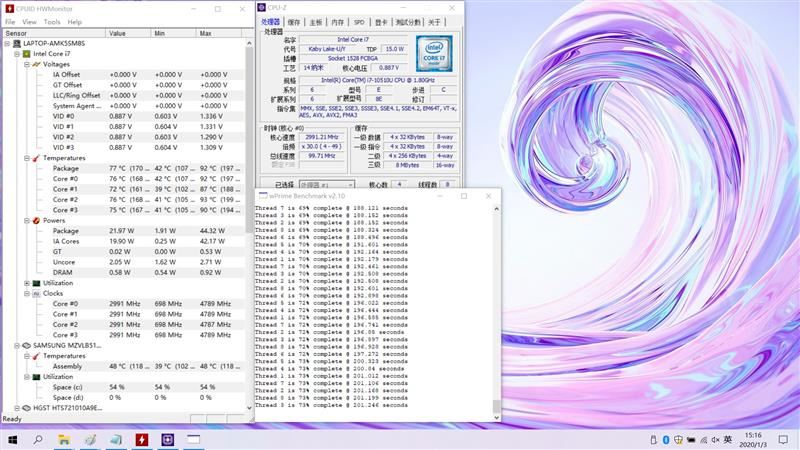Open the Tools menu in HWMonitor
Screen dimensions: 800x450
52,22
